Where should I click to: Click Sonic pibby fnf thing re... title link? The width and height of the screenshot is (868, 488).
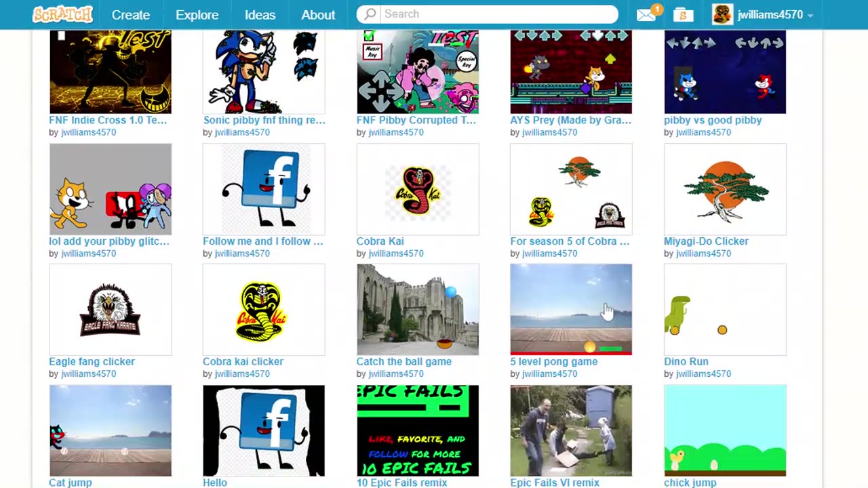click(264, 120)
